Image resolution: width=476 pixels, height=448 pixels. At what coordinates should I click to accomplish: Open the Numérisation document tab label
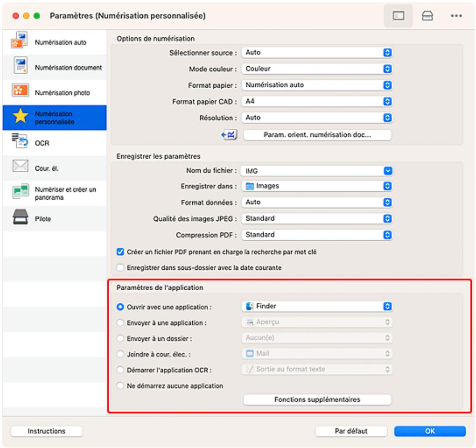tap(68, 68)
